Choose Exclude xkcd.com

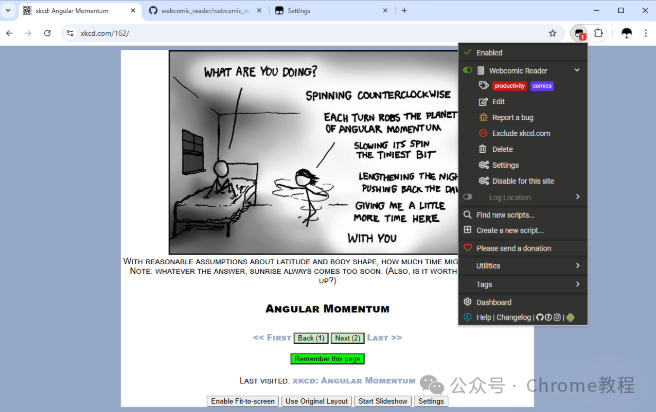[x=523, y=133]
